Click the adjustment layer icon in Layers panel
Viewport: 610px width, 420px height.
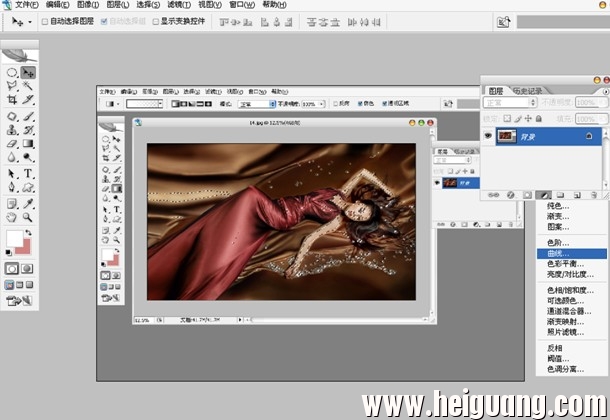[543, 195]
